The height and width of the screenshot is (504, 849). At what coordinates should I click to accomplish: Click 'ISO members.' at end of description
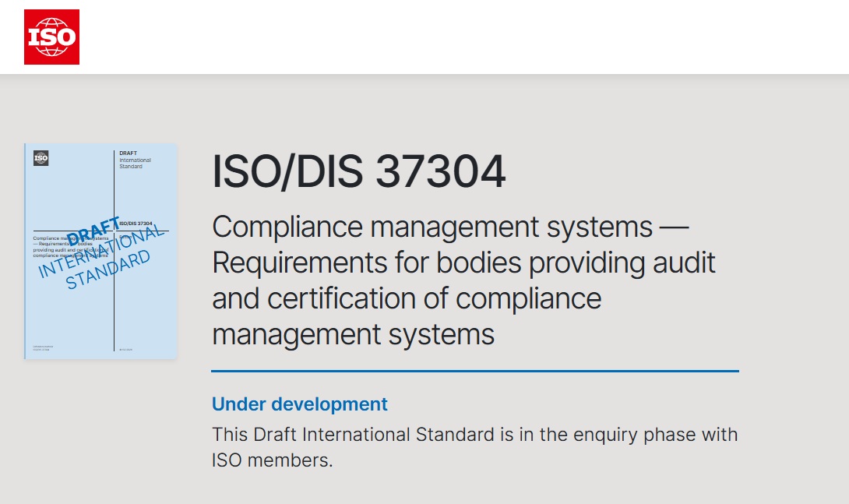(x=272, y=460)
